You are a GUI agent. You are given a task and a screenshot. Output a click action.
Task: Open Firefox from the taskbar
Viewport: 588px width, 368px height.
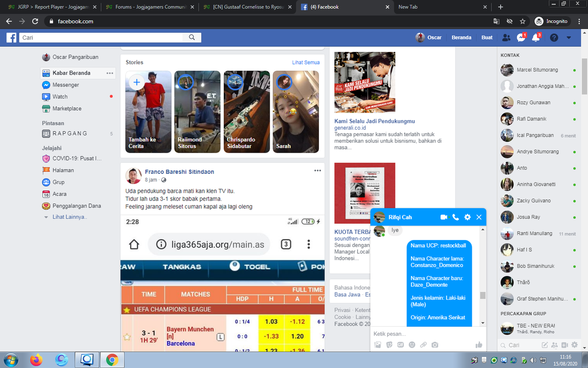click(36, 359)
